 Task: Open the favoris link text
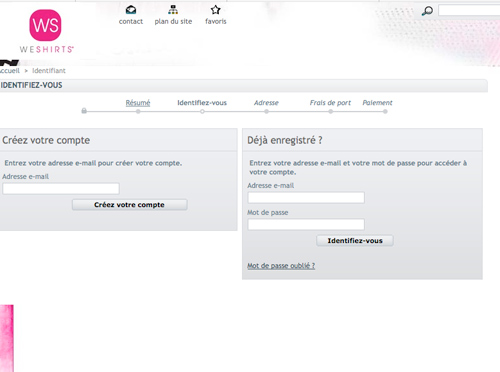(216, 21)
